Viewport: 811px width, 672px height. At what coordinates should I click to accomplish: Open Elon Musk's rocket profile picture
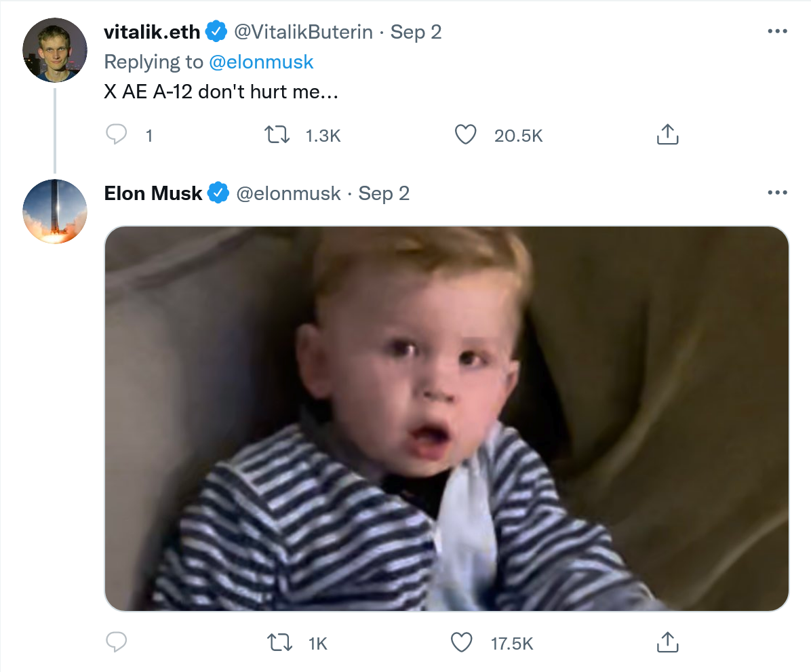coord(55,211)
